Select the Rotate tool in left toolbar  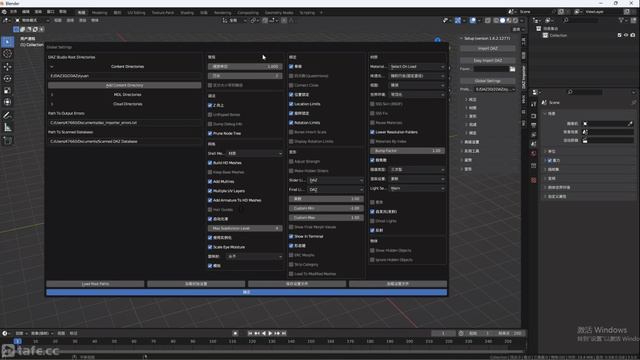(7, 78)
